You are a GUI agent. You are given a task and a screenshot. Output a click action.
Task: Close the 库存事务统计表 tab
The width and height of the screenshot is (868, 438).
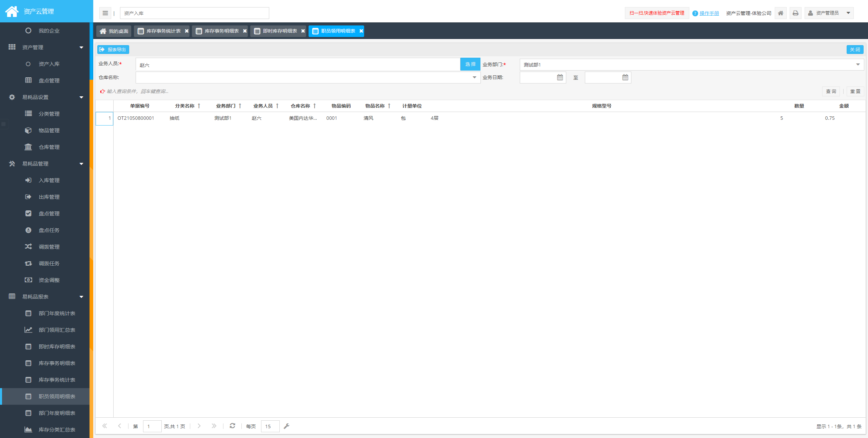[186, 31]
